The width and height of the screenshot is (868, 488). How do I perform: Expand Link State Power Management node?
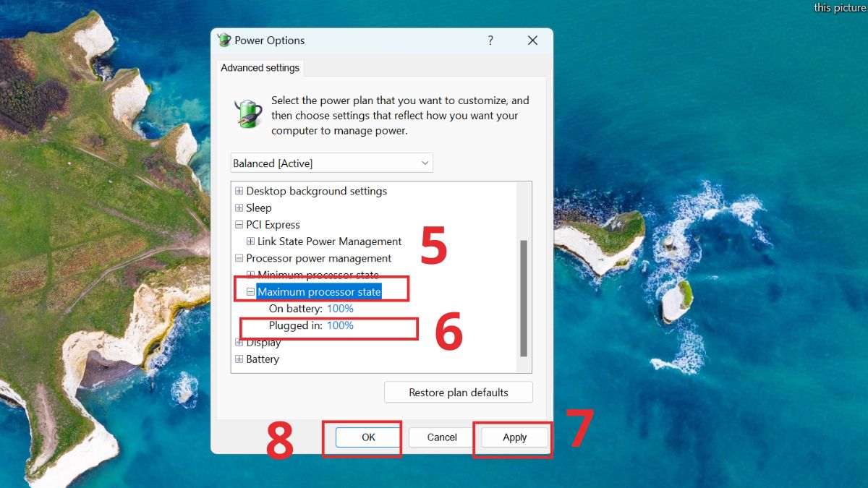click(x=250, y=241)
